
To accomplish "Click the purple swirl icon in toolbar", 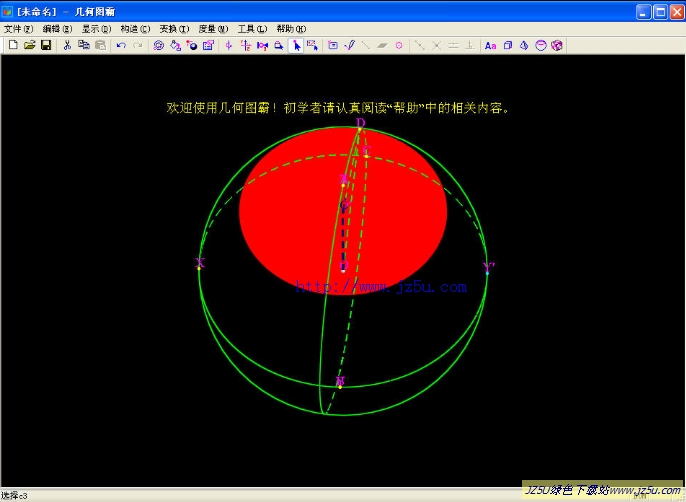I will point(158,45).
